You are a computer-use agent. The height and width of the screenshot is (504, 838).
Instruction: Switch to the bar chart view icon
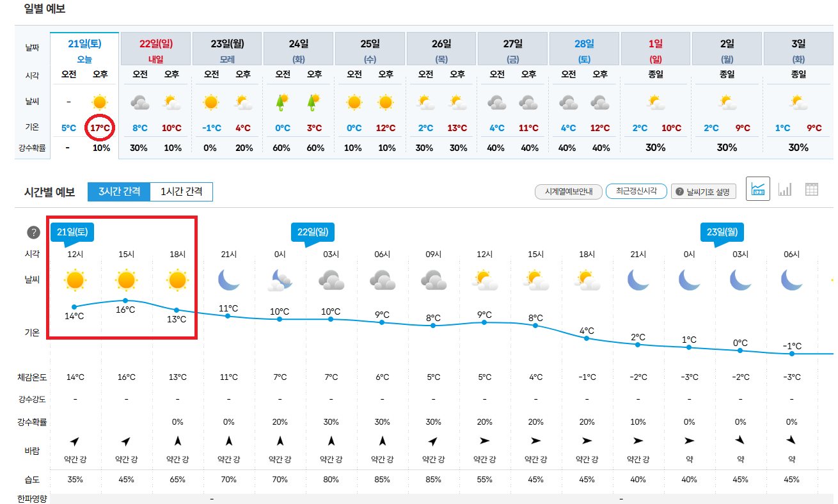click(x=785, y=189)
